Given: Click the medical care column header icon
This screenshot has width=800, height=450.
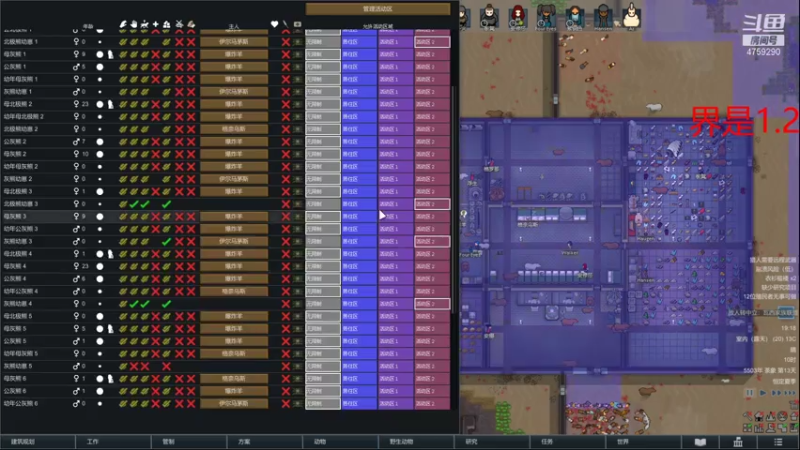Looking at the screenshot, I should point(297,24).
